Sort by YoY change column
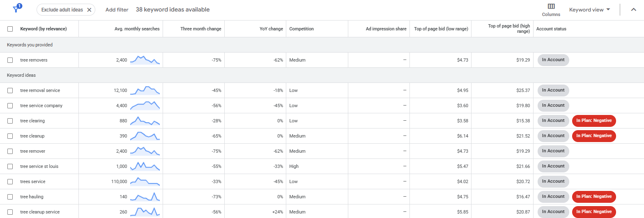 pyautogui.click(x=272, y=29)
